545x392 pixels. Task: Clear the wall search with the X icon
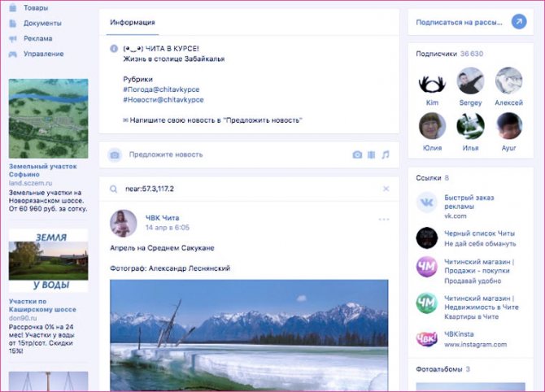pos(386,189)
